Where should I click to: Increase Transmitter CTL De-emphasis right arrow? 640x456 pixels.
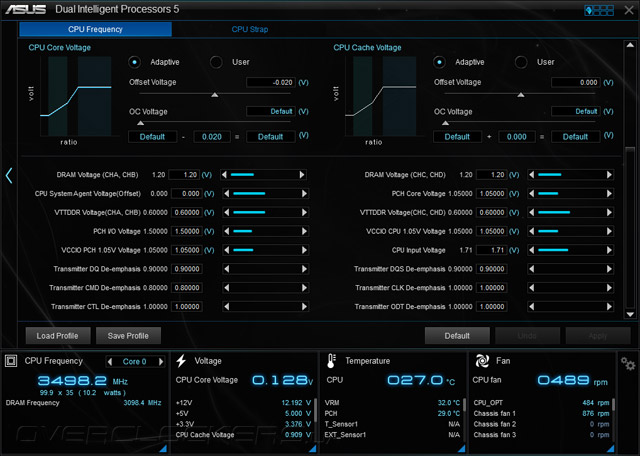[x=304, y=307]
